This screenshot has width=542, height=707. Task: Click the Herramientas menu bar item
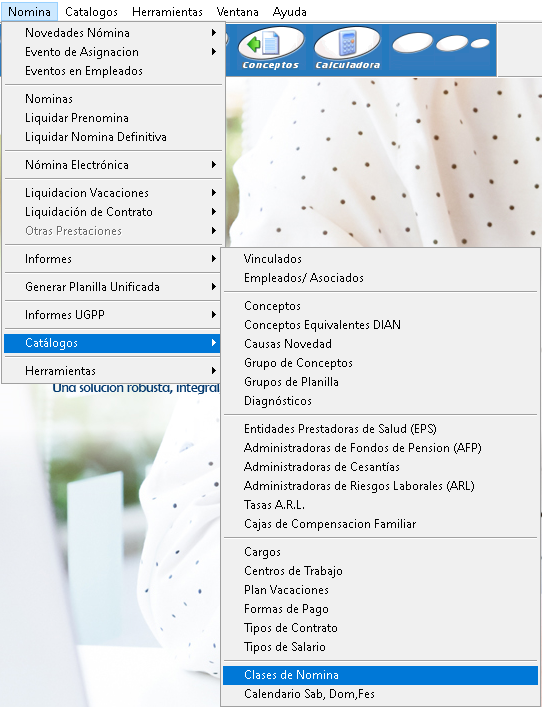tap(167, 12)
